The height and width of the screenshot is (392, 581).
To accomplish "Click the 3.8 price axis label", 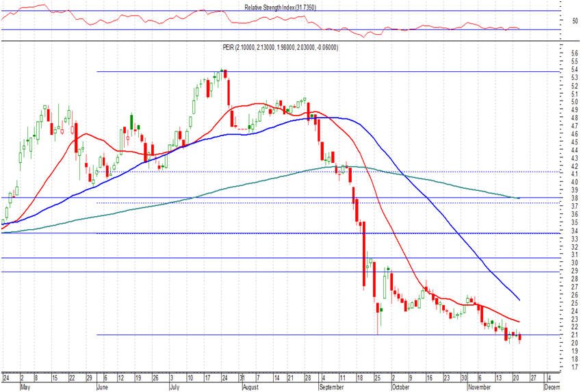I will pyautogui.click(x=574, y=198).
